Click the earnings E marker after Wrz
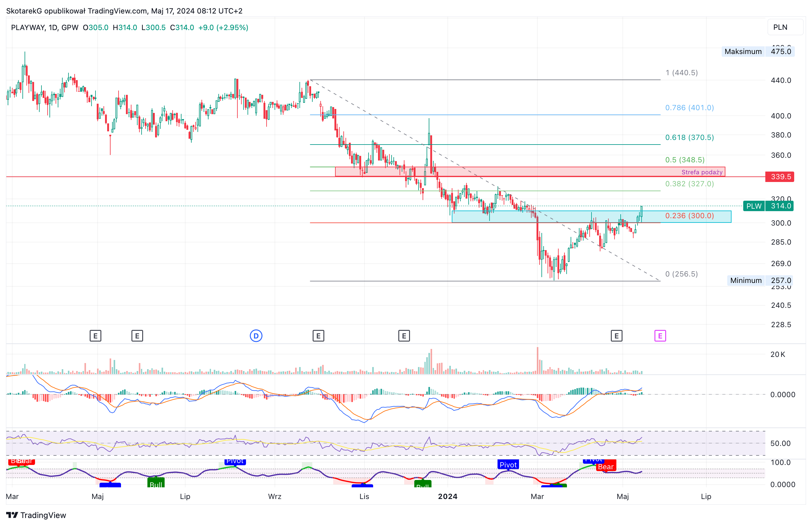812x526 pixels. pos(318,336)
